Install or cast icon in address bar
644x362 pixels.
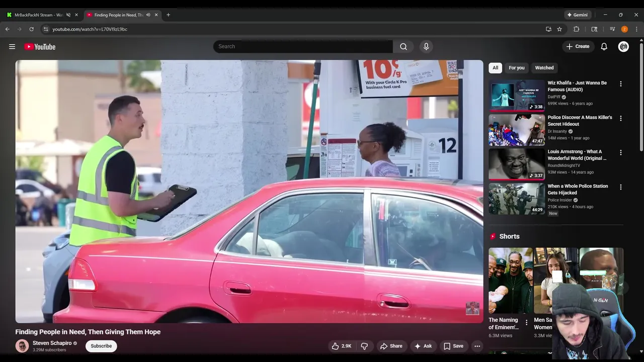pyautogui.click(x=548, y=29)
